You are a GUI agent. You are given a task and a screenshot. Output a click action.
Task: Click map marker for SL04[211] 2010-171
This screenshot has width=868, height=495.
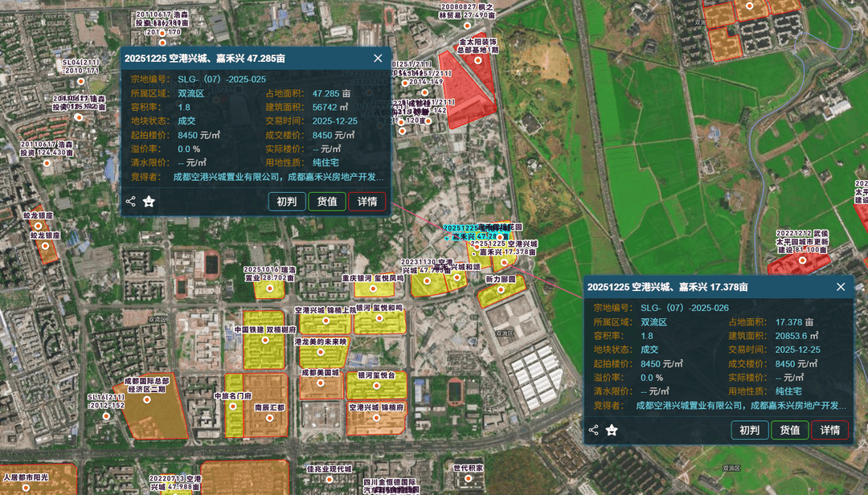pyautogui.click(x=81, y=81)
